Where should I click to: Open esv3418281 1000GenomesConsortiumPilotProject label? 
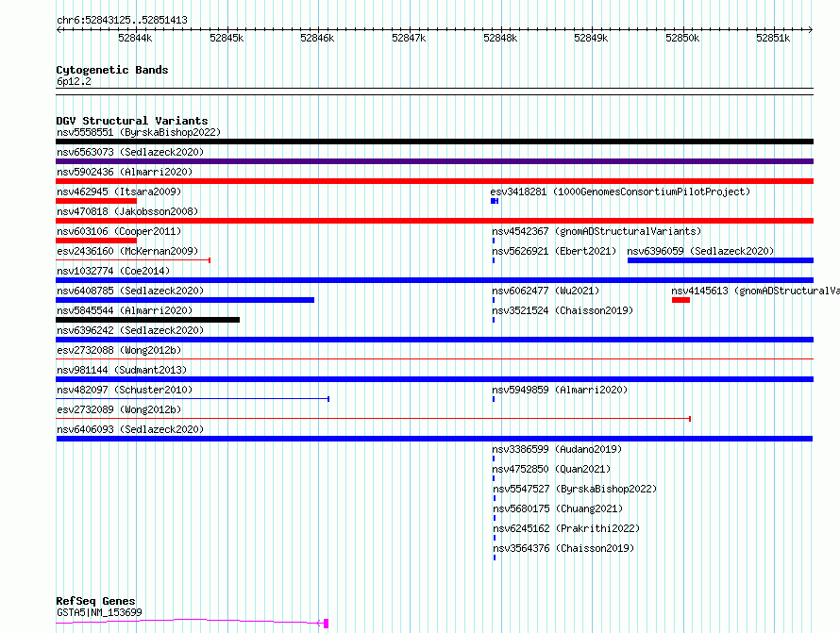[620, 192]
